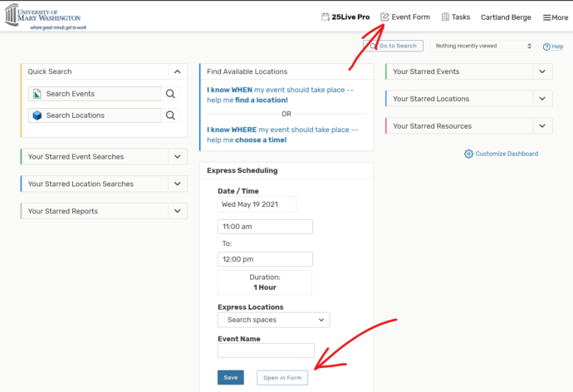Click the Save button

231,377
